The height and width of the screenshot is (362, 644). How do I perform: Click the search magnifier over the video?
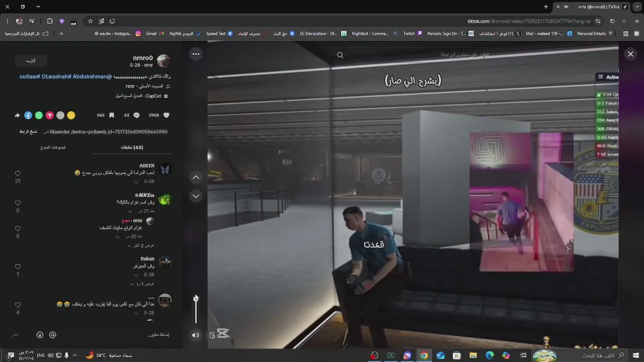[x=340, y=55]
